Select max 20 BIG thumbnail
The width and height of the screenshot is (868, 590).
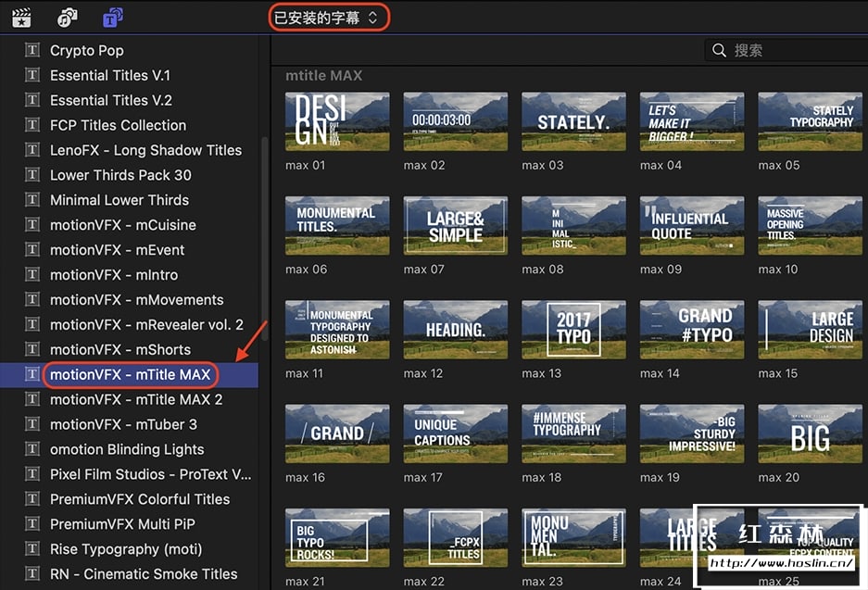(810, 433)
